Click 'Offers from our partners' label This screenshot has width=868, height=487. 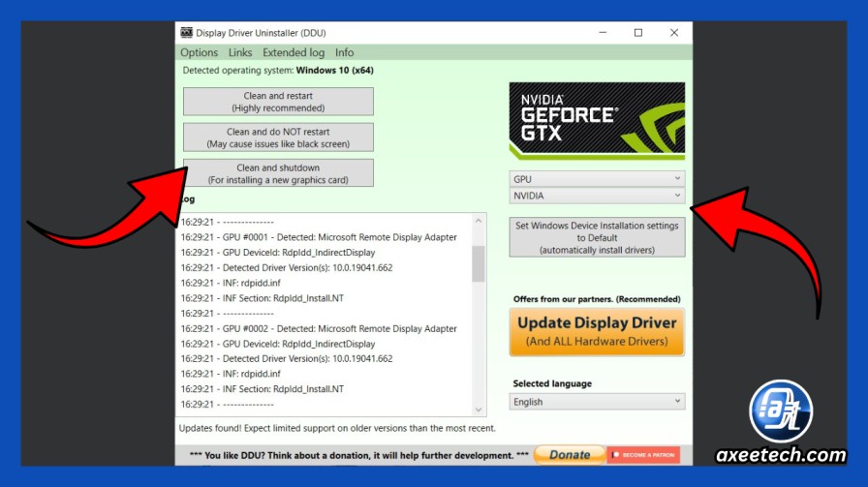597,299
